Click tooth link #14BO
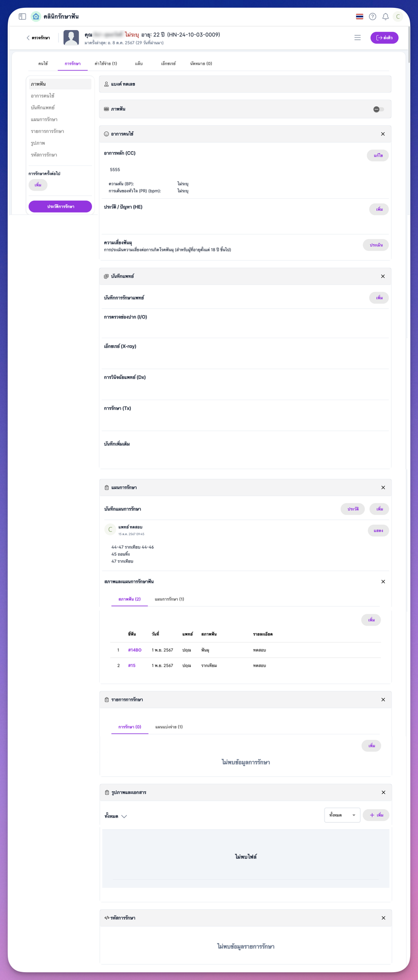 coord(135,650)
